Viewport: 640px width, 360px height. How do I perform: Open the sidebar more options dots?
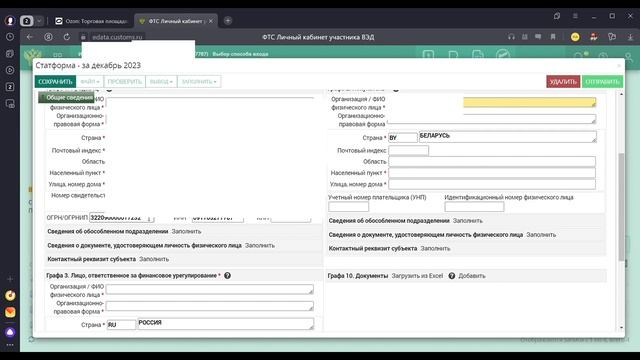tap(10, 345)
